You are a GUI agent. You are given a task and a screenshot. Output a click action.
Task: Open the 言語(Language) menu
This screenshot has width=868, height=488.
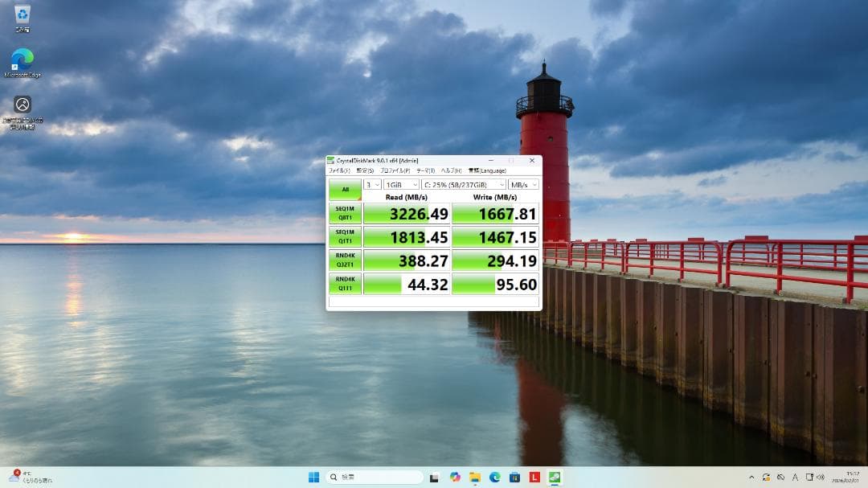[x=486, y=170]
